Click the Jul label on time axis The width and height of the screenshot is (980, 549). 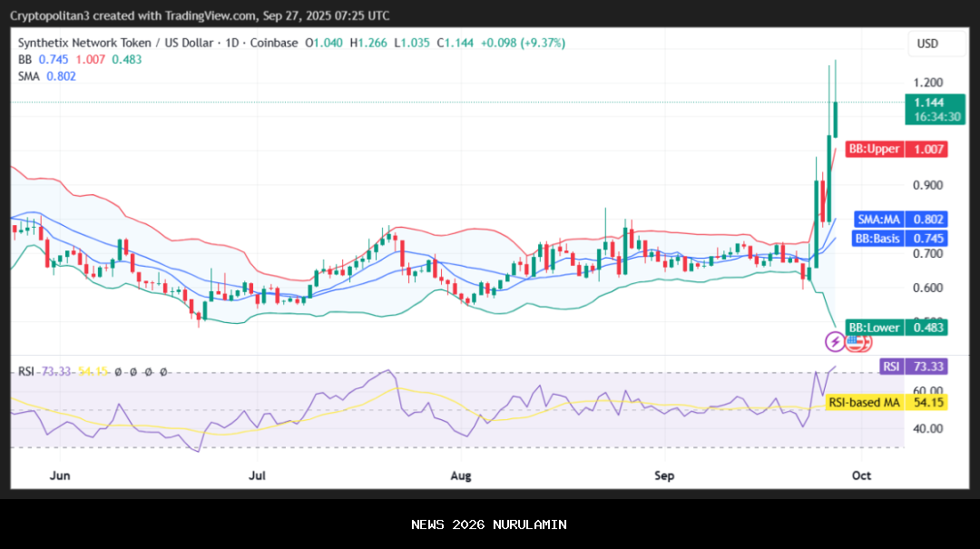click(x=258, y=475)
